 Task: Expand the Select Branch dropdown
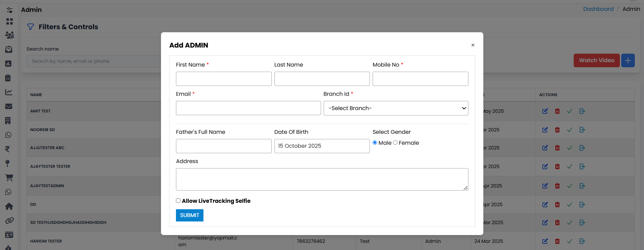396,108
